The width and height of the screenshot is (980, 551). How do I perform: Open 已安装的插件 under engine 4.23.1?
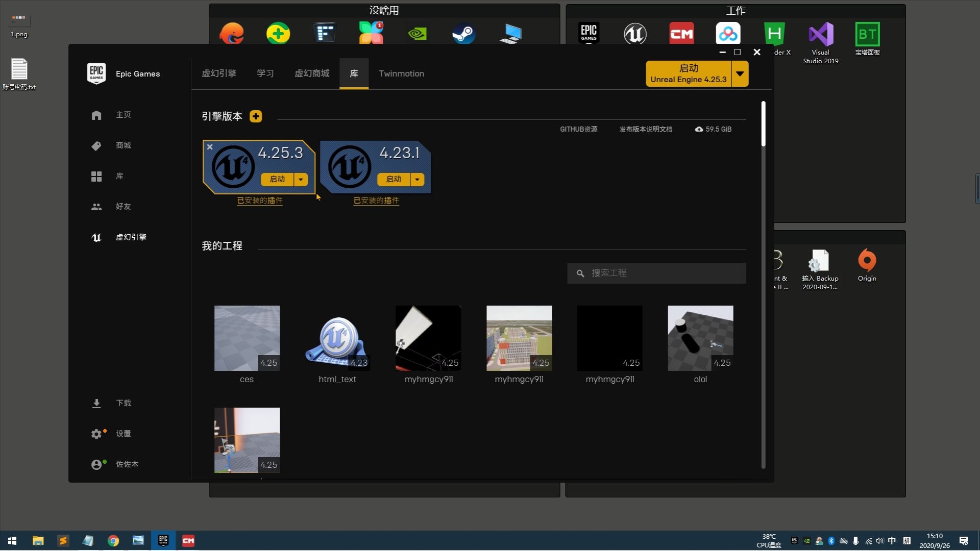click(376, 201)
